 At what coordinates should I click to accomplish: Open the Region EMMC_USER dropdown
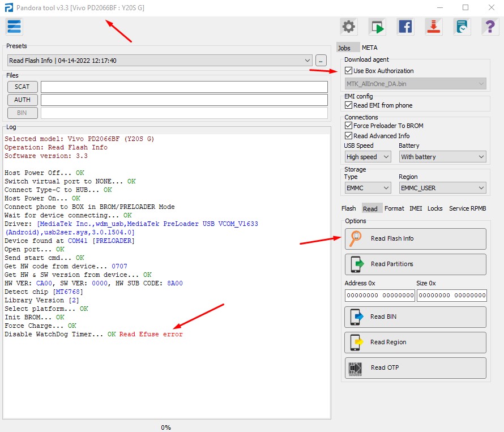point(443,188)
